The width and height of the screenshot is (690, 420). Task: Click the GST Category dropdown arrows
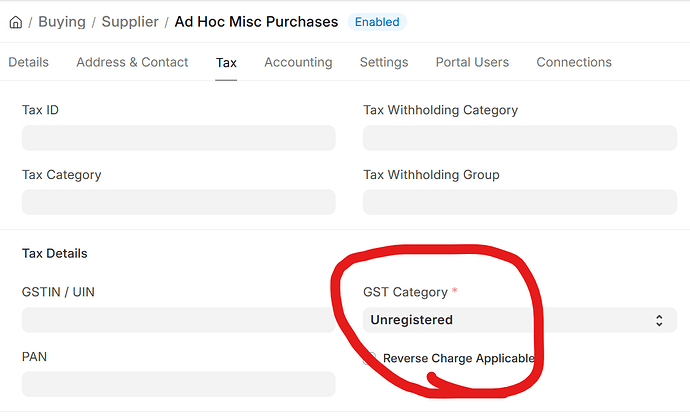[x=659, y=320]
